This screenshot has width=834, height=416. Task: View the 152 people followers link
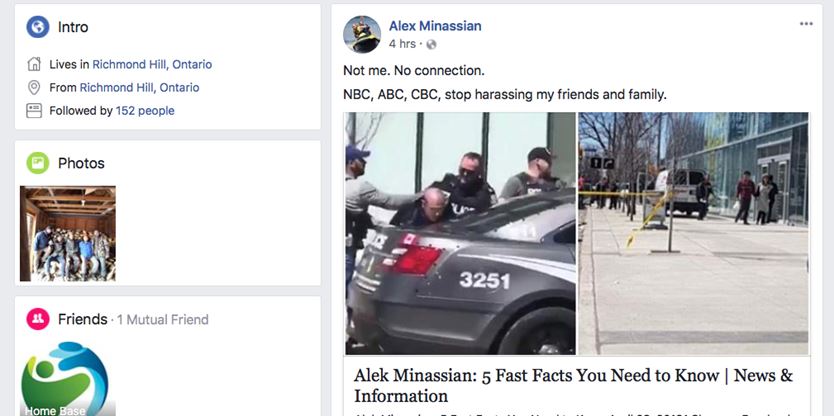point(145,111)
